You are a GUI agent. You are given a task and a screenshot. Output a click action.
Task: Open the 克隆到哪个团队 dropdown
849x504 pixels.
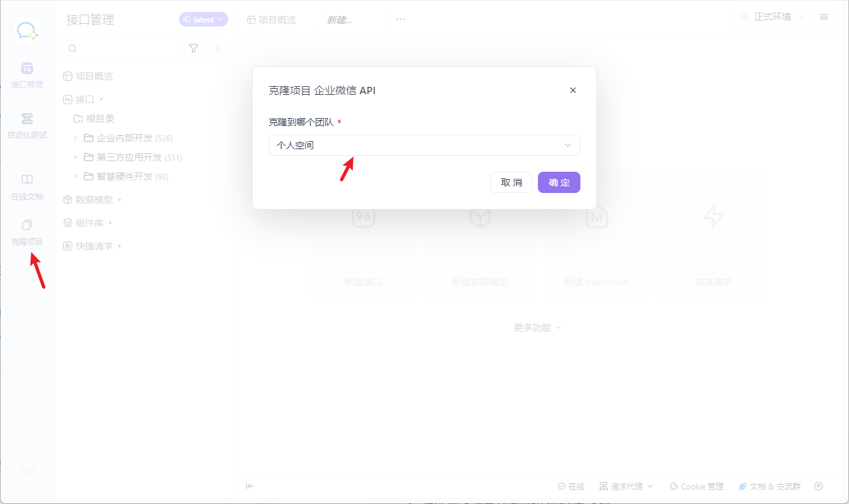point(424,145)
